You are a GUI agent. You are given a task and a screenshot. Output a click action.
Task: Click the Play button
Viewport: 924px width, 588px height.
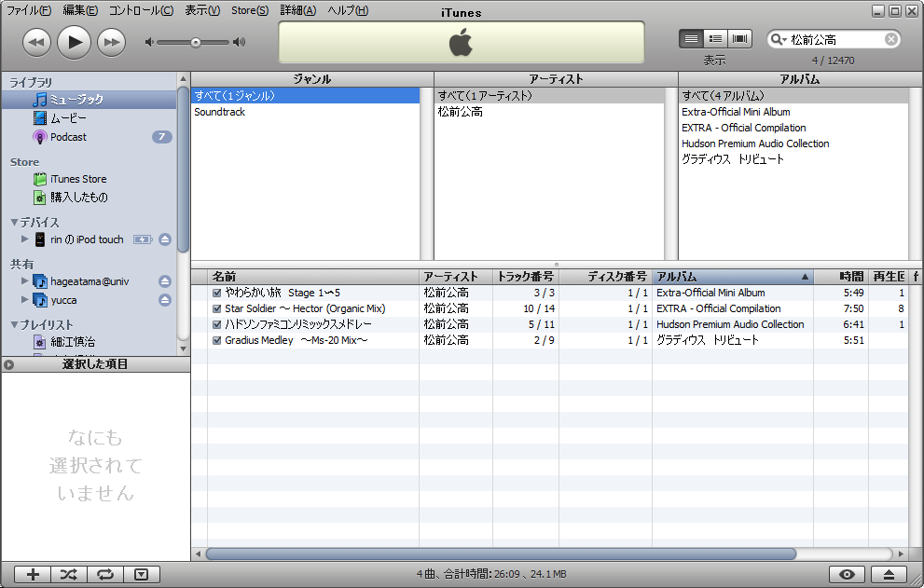[x=74, y=43]
